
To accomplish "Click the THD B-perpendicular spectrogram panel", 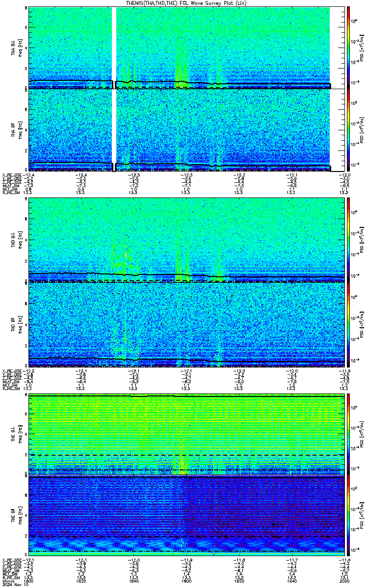I will [x=186, y=241].
